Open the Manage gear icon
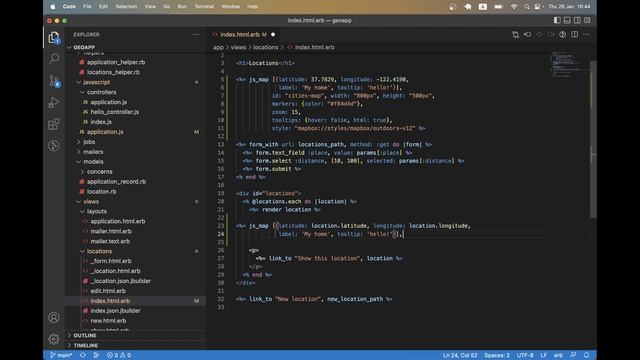 coord(54,339)
